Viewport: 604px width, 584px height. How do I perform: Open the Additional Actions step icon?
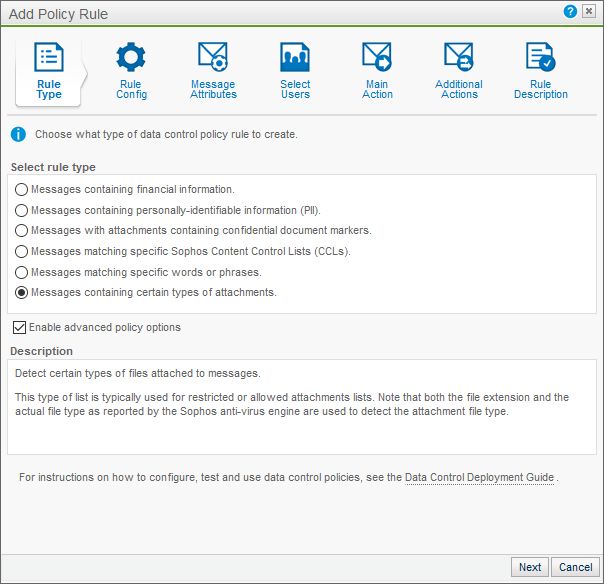459,57
